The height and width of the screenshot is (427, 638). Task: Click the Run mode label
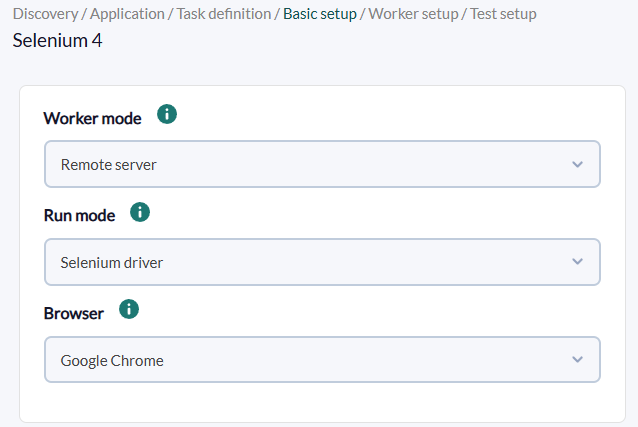(79, 216)
